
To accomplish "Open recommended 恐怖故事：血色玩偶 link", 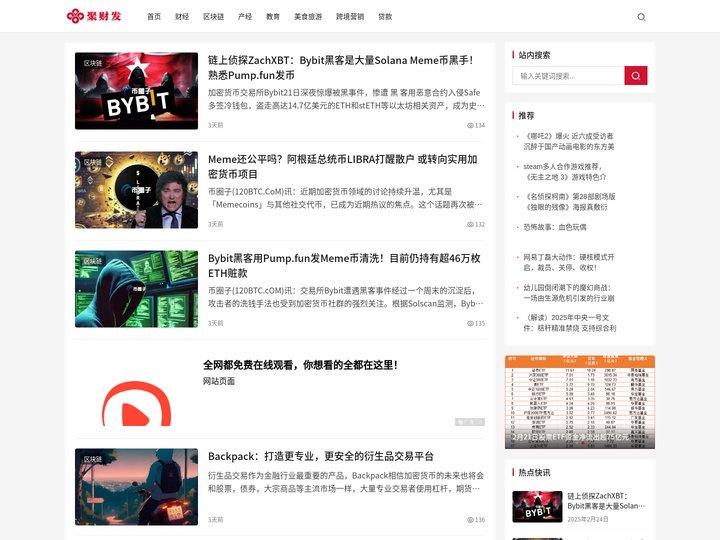I will [555, 227].
